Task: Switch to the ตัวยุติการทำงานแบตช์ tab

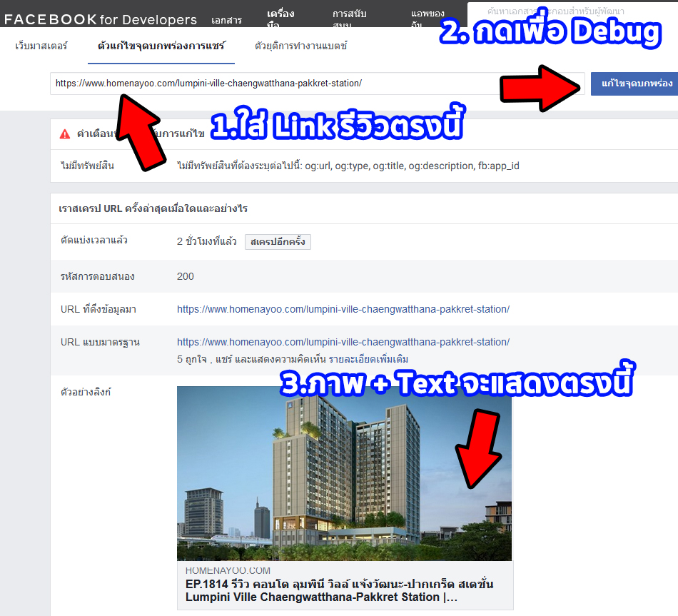Action: [301, 46]
